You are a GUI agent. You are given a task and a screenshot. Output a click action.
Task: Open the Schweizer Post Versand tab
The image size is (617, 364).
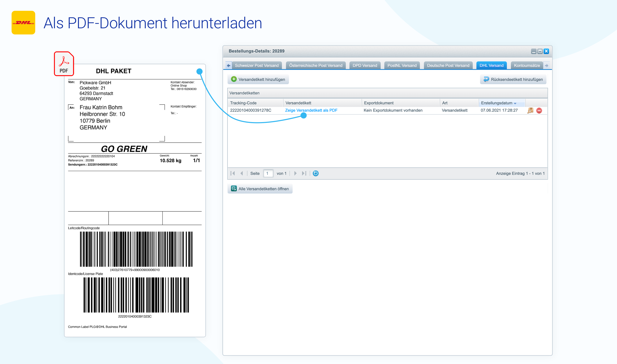click(257, 66)
